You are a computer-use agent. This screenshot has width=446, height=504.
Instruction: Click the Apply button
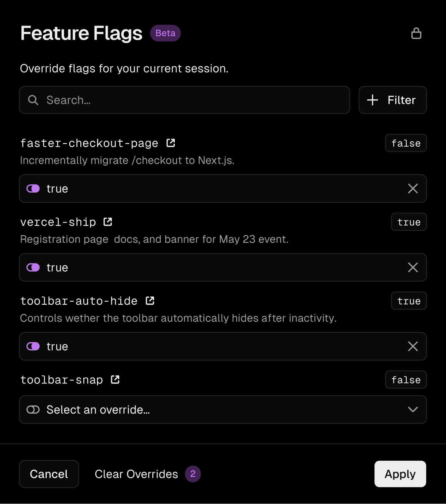400,474
